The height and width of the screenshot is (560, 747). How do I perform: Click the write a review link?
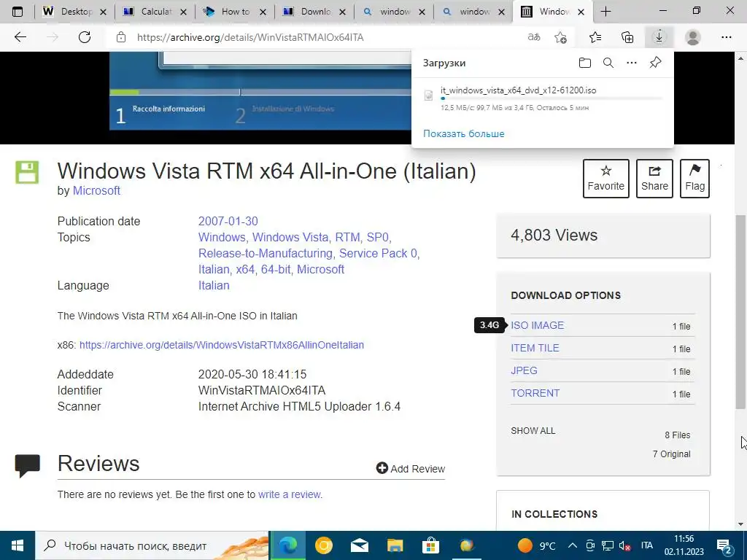pyautogui.click(x=290, y=495)
